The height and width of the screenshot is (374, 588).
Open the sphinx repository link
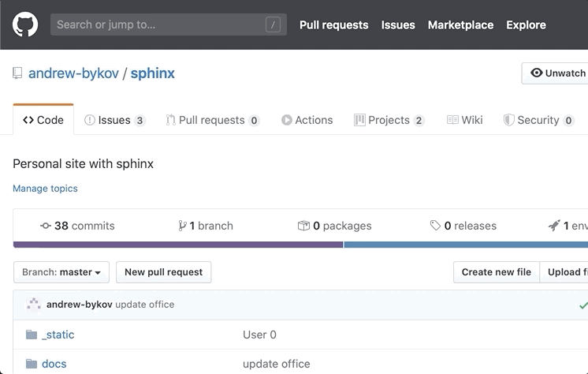pyautogui.click(x=153, y=73)
